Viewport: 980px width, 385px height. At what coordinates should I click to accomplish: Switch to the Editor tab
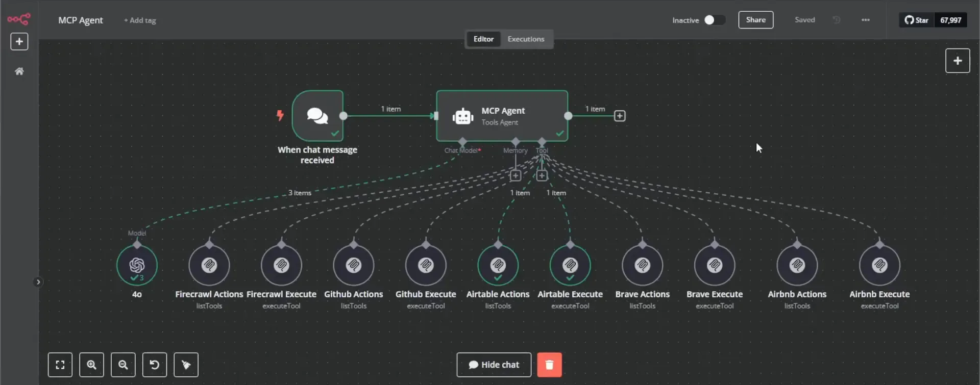tap(483, 39)
